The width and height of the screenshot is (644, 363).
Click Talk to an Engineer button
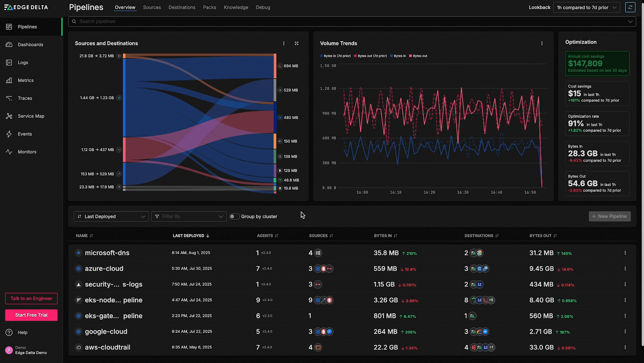[x=31, y=298]
